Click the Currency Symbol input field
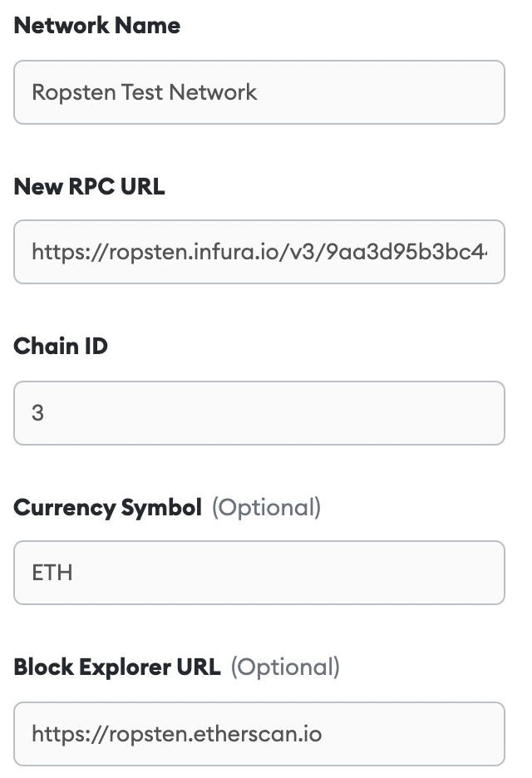 coord(259,573)
